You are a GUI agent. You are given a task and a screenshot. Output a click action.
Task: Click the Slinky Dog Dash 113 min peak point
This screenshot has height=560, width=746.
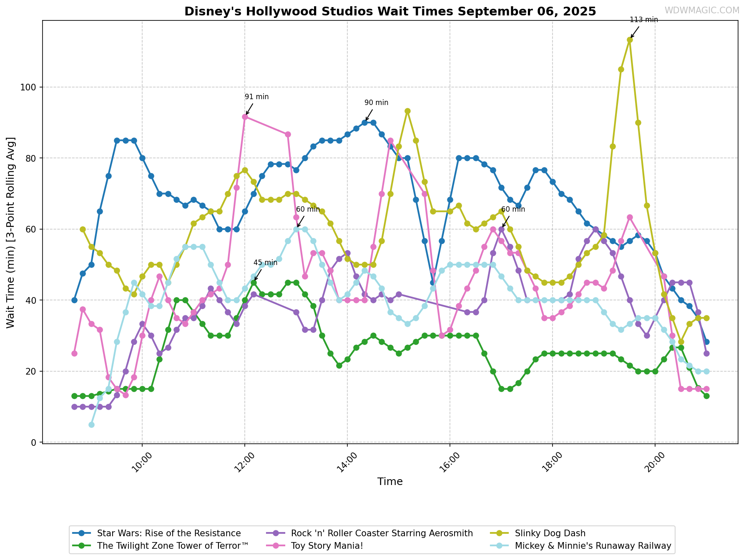[630, 40]
